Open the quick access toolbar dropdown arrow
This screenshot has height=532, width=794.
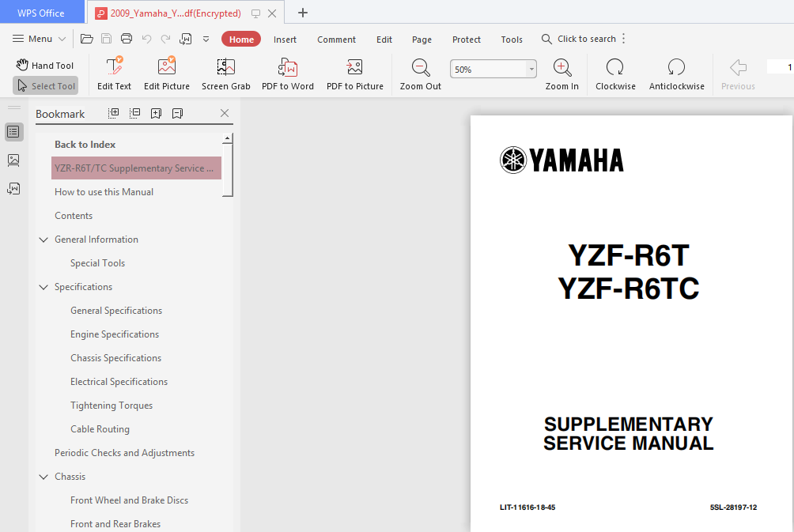[x=206, y=39]
